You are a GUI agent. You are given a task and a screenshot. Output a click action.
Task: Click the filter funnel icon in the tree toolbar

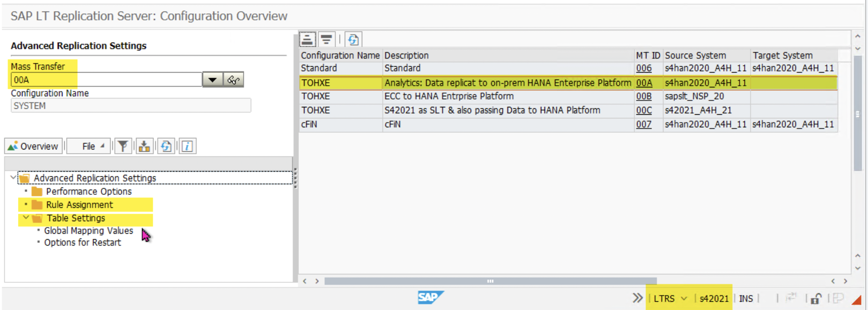coord(123,146)
